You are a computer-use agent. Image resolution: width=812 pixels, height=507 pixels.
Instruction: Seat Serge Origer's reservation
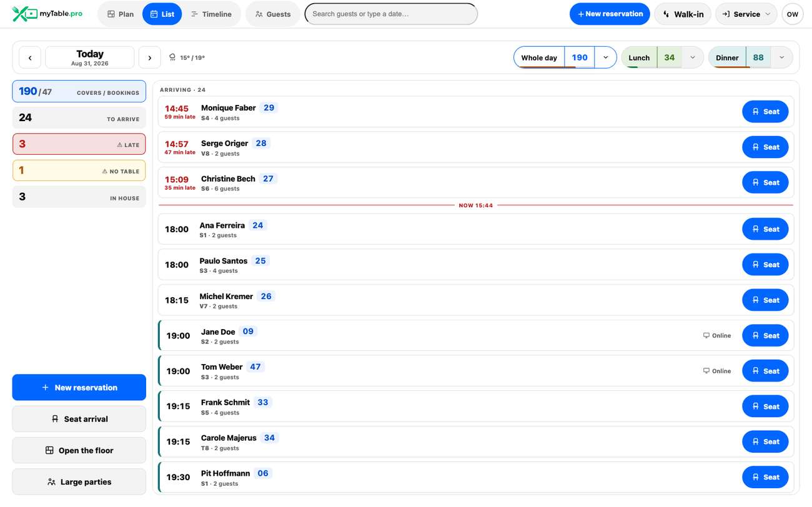tap(765, 147)
